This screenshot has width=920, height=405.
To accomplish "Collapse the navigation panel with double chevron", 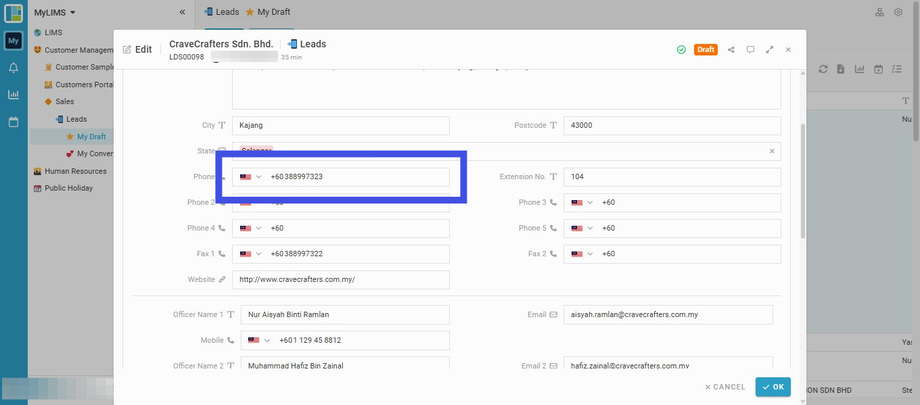I will coord(182,12).
